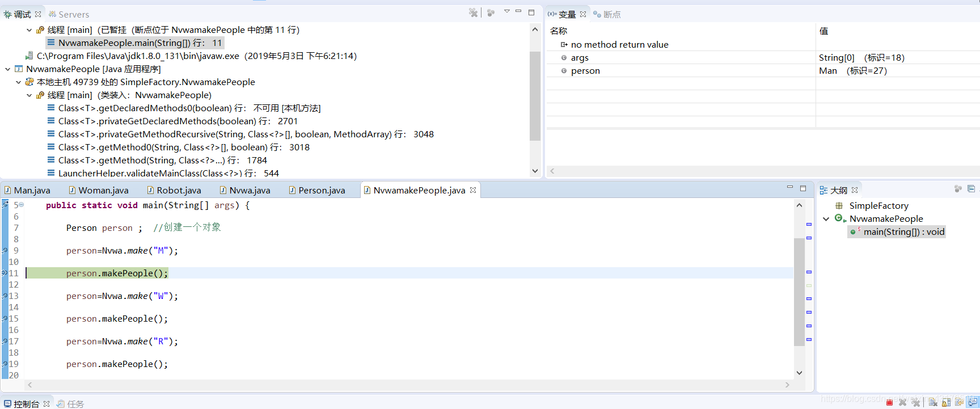Select LauncherHelper.validateMainClass line 544 frame
This screenshot has height=409, width=980.
tap(163, 173)
